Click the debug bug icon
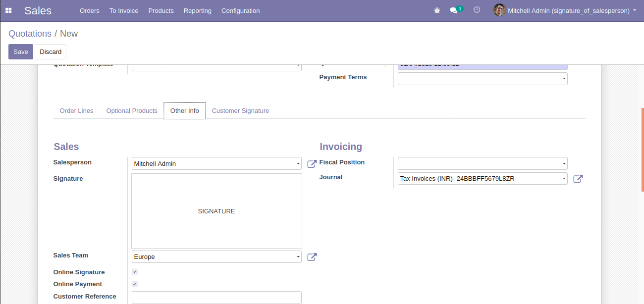 point(437,10)
